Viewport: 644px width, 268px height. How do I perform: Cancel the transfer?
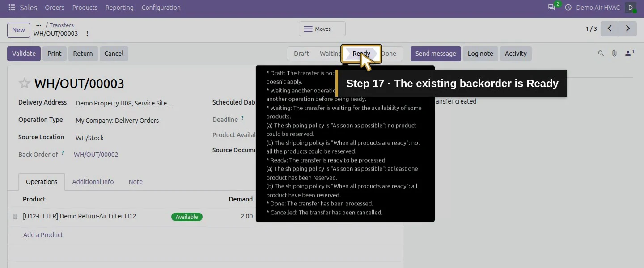(114, 54)
